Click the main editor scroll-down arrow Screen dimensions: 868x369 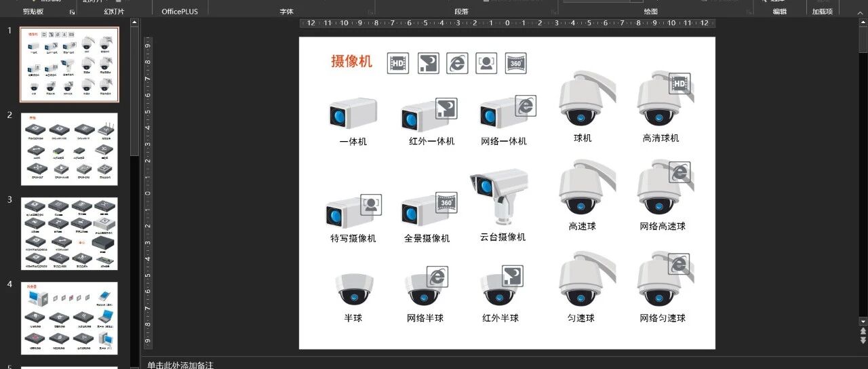[863, 322]
